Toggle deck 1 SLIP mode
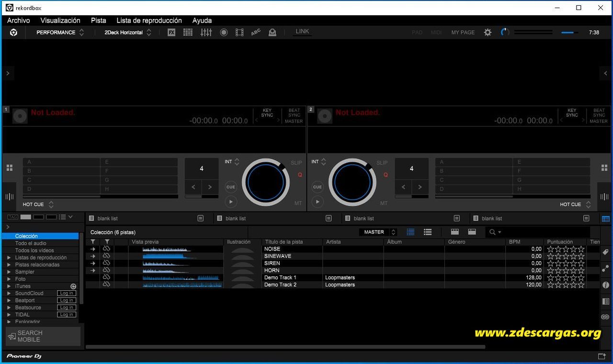613x364 pixels. click(296, 163)
